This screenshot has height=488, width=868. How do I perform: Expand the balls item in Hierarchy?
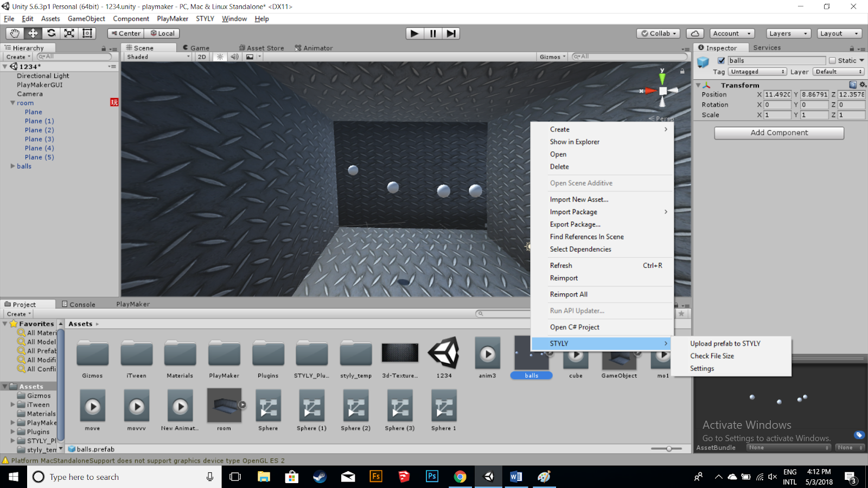point(12,166)
